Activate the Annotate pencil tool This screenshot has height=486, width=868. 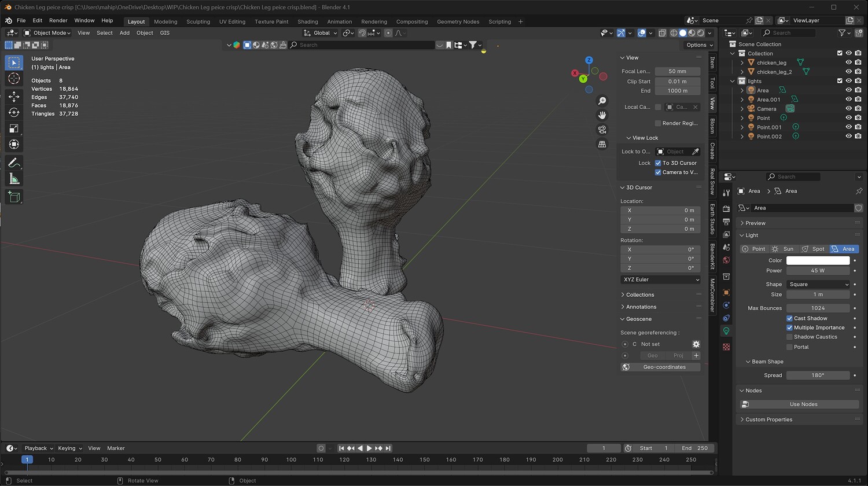pos(14,163)
